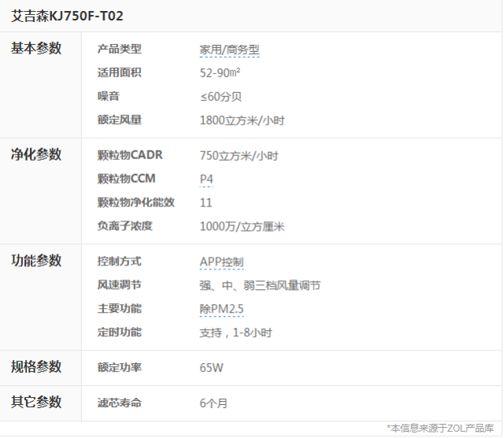Click the 750立方米/小时 CADR value
Viewport: 504px width, 438px height.
coord(239,156)
